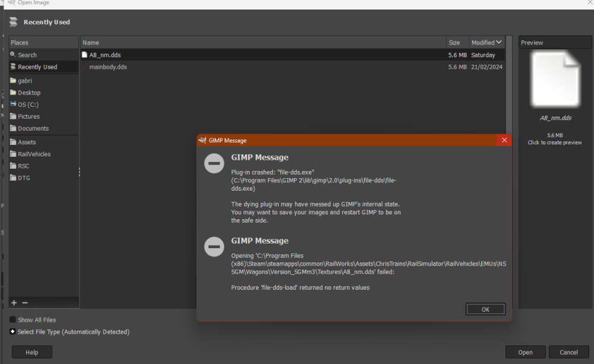The width and height of the screenshot is (594, 364).
Task: Click minus to remove bookmark
Action: [25, 303]
